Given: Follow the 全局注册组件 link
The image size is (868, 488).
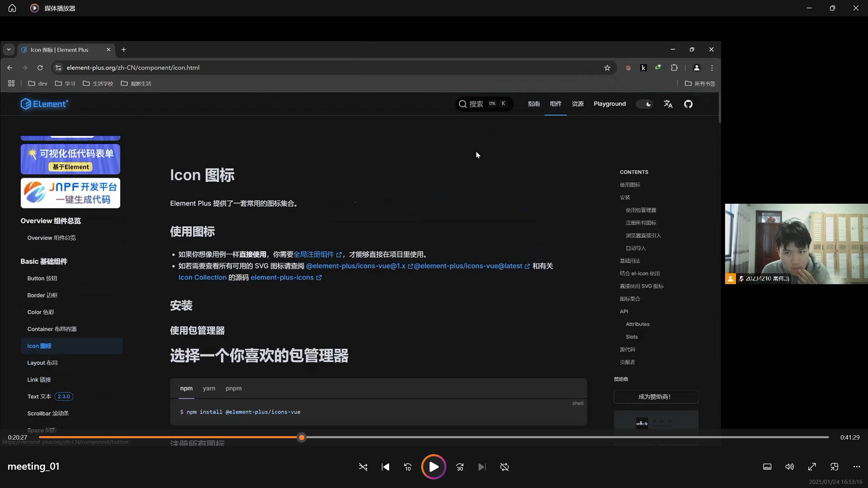Looking at the screenshot, I should tap(317, 254).
